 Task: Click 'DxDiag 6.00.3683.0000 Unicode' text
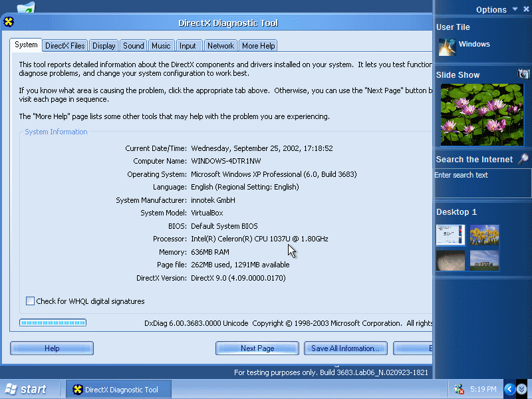[x=196, y=323]
